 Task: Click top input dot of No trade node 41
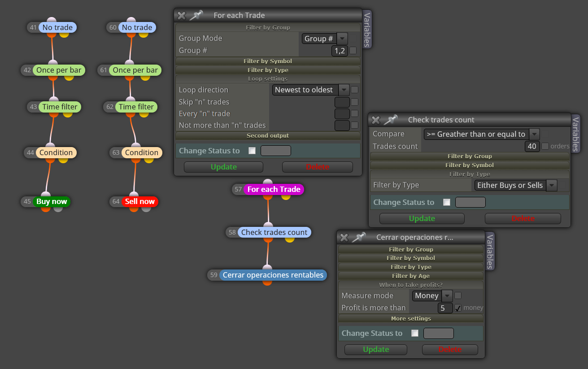[52, 20]
